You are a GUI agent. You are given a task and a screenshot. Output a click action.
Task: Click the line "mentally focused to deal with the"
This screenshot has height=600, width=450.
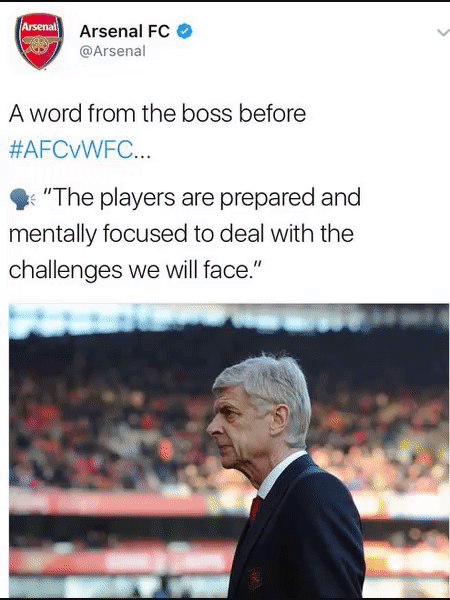pos(181,233)
